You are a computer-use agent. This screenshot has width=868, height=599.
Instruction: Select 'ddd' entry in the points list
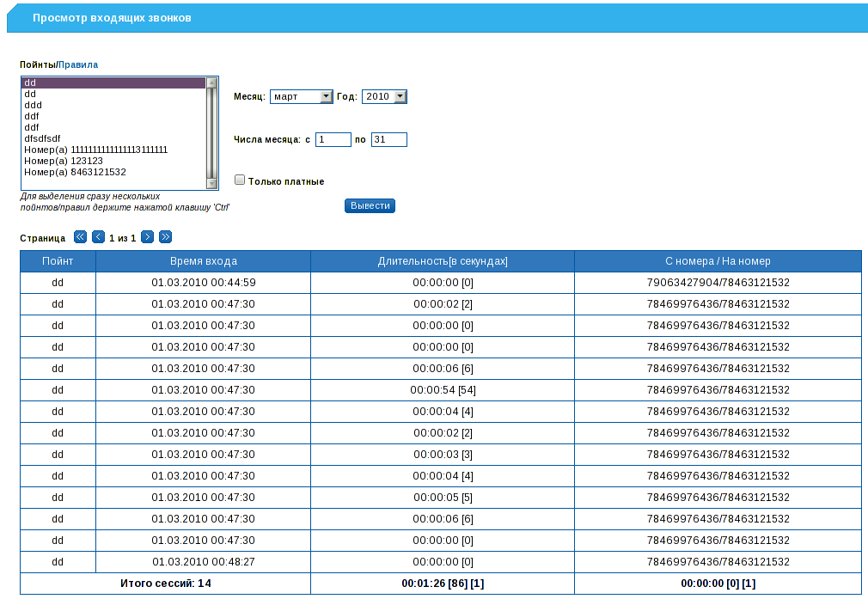coord(33,105)
